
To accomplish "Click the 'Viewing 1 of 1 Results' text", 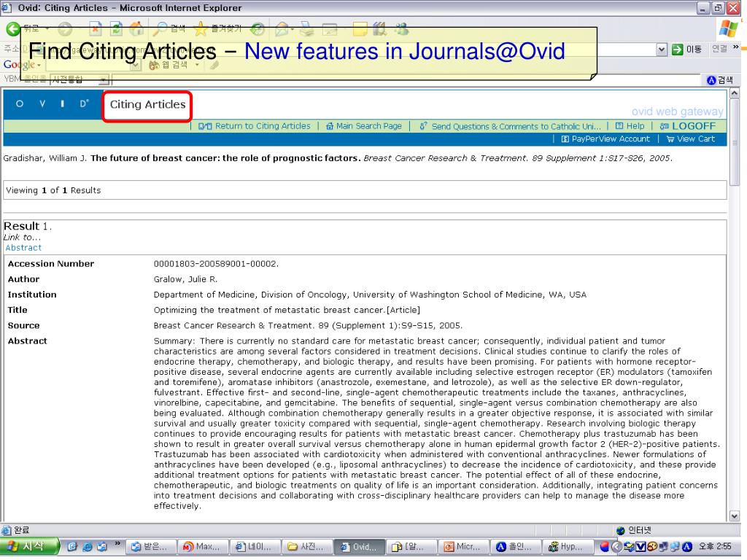I will (53, 190).
